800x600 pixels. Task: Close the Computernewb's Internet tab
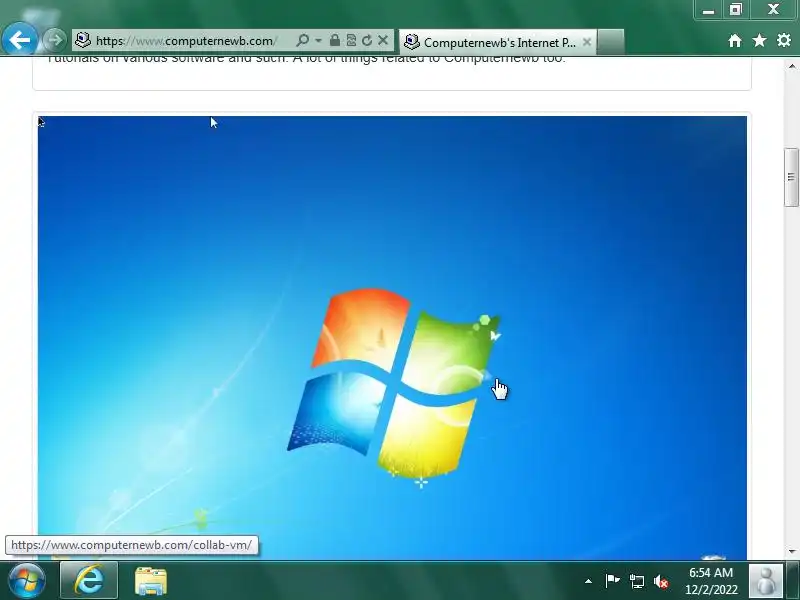point(587,42)
